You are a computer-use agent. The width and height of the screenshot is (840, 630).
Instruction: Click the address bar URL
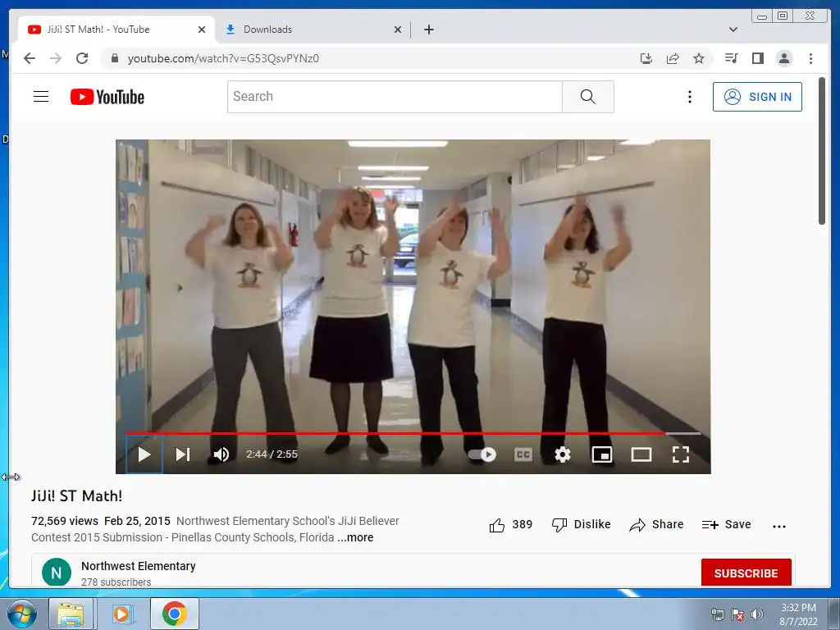223,58
